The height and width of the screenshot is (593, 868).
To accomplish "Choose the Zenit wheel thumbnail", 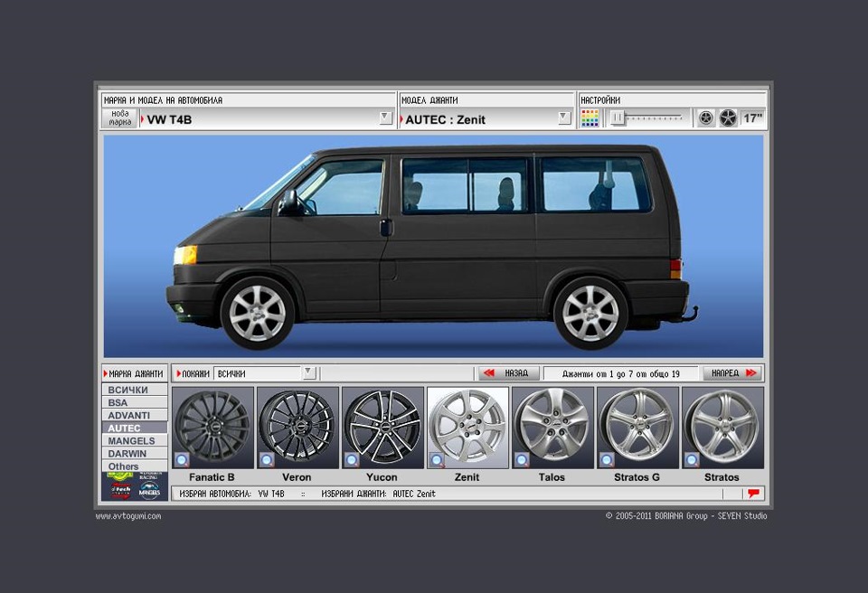I will pyautogui.click(x=467, y=428).
